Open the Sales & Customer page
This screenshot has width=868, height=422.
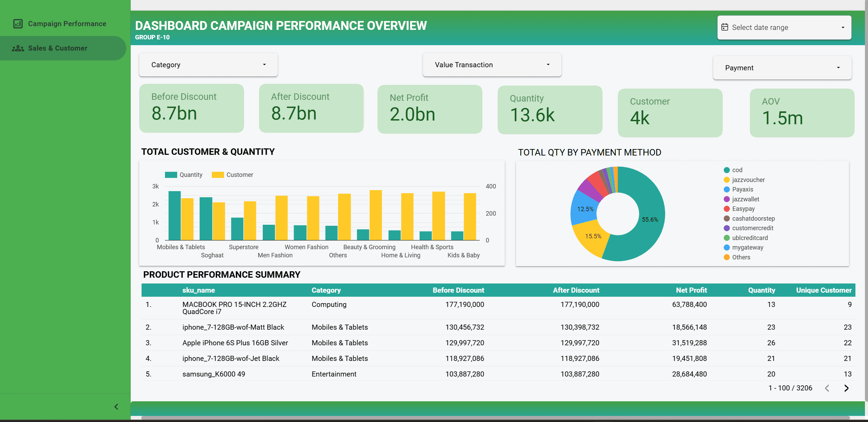pos(63,48)
